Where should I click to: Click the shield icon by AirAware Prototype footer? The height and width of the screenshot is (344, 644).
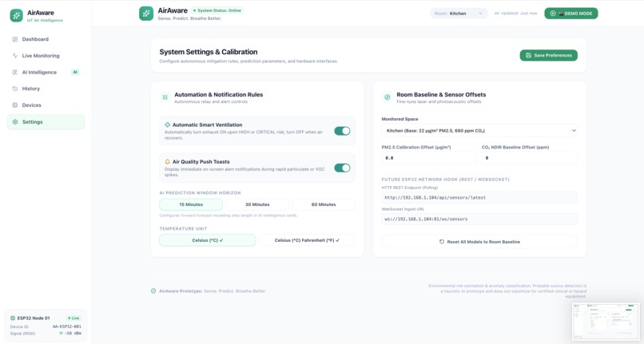click(x=153, y=291)
